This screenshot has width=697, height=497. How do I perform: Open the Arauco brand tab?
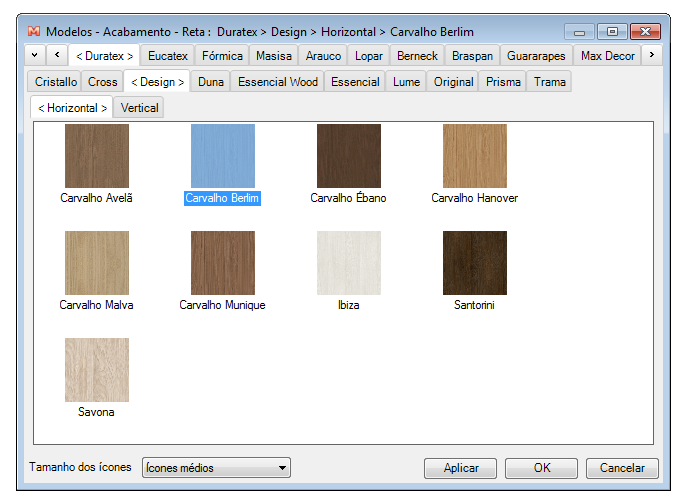coord(323,56)
